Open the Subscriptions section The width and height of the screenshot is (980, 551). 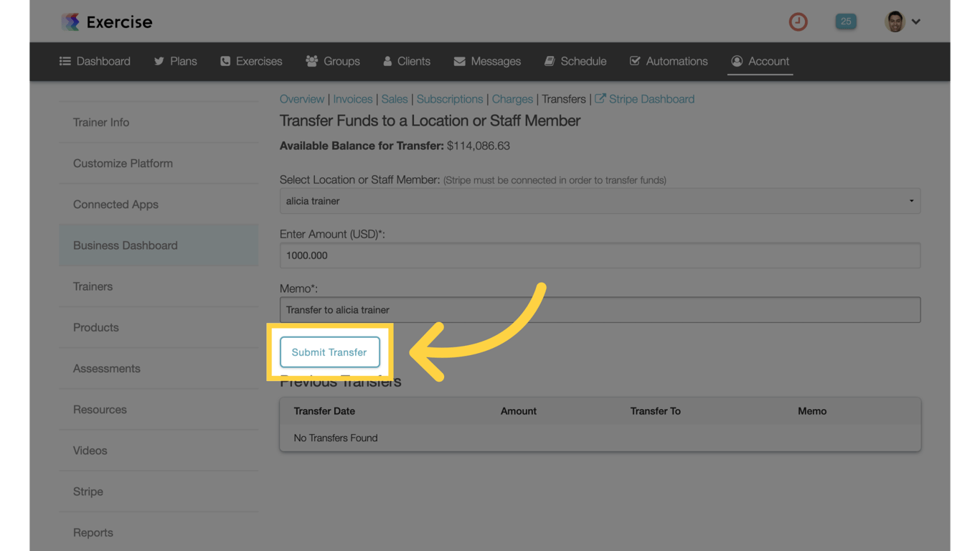tap(450, 99)
